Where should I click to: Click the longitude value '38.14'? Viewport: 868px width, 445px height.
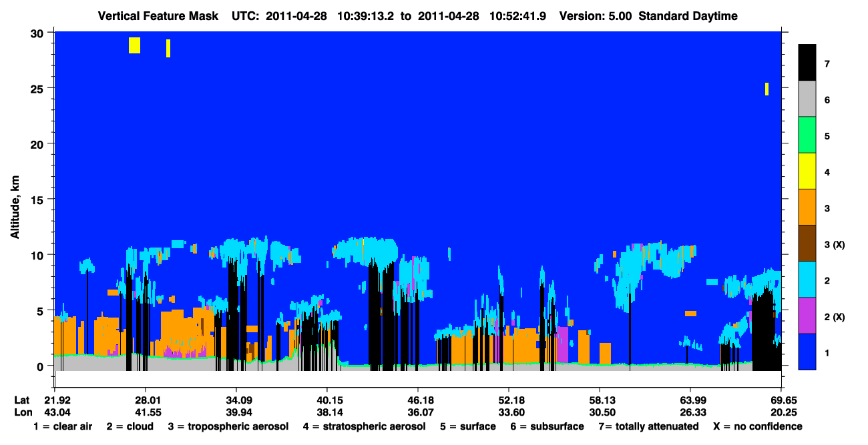(327, 412)
